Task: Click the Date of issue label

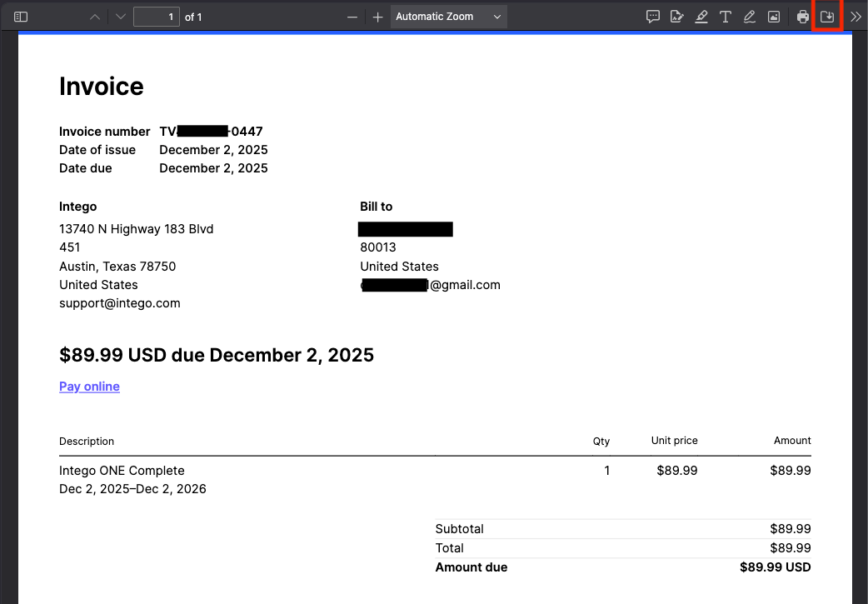Action: (x=97, y=150)
